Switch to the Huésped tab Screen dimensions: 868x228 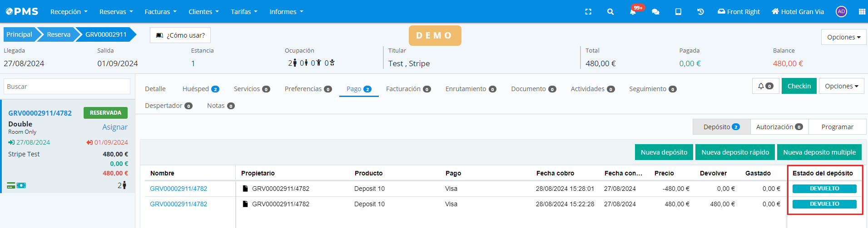(200, 89)
